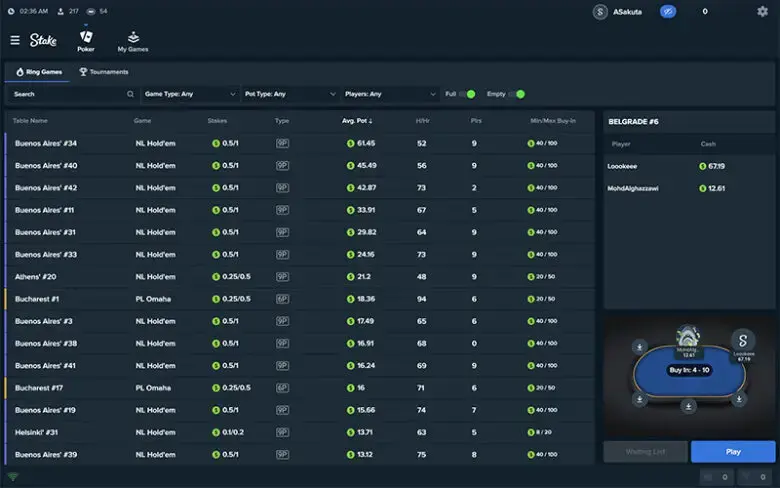This screenshot has width=780, height=488.
Task: Click the 6P type badge for Bucharest #1
Action: [x=282, y=299]
